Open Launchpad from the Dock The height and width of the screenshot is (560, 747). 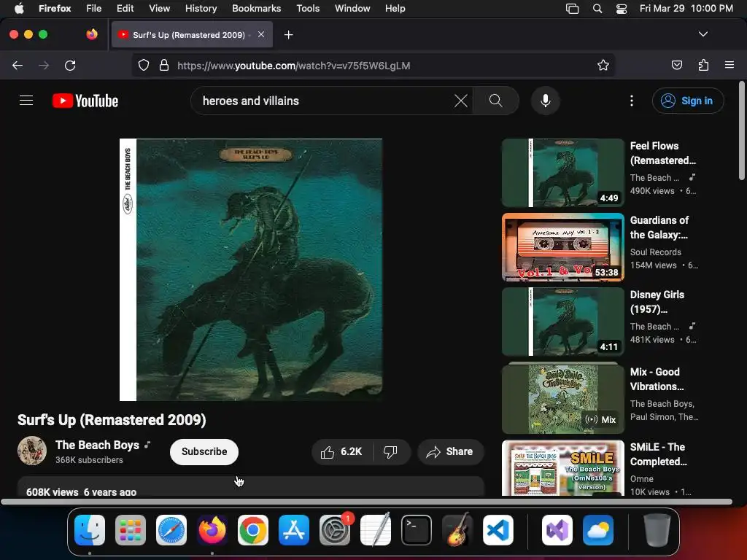pos(131,530)
